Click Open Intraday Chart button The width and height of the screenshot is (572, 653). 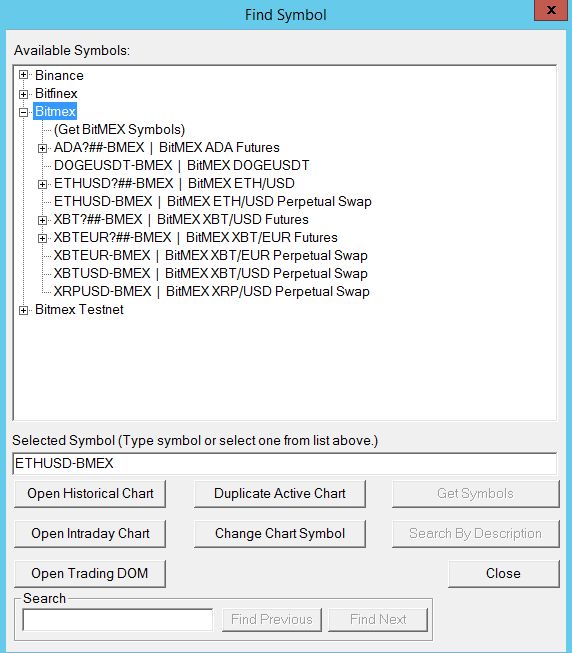click(x=90, y=533)
